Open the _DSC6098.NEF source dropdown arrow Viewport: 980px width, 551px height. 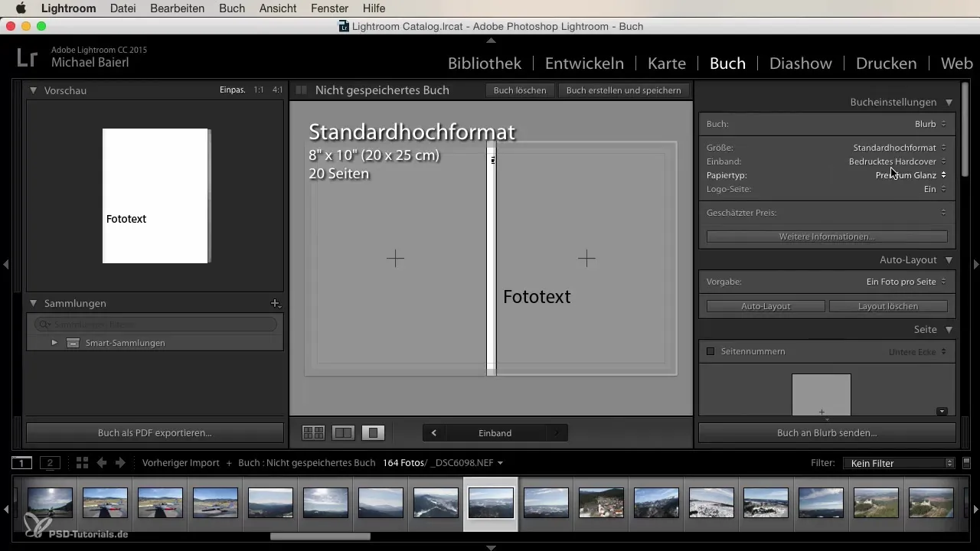coord(500,463)
